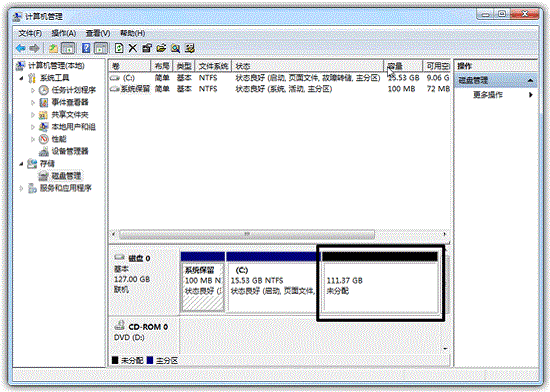
Task: Select 本地用户和组 in the tree
Action: pyautogui.click(x=73, y=127)
